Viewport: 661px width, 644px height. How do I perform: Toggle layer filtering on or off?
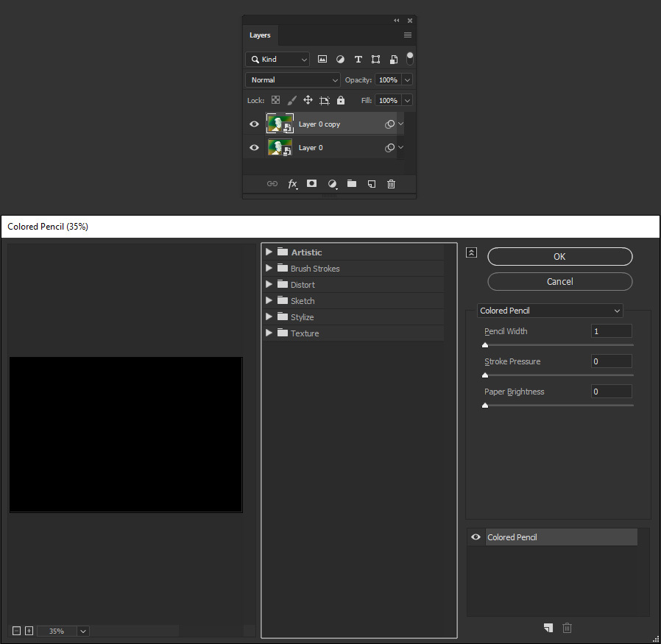pos(410,59)
